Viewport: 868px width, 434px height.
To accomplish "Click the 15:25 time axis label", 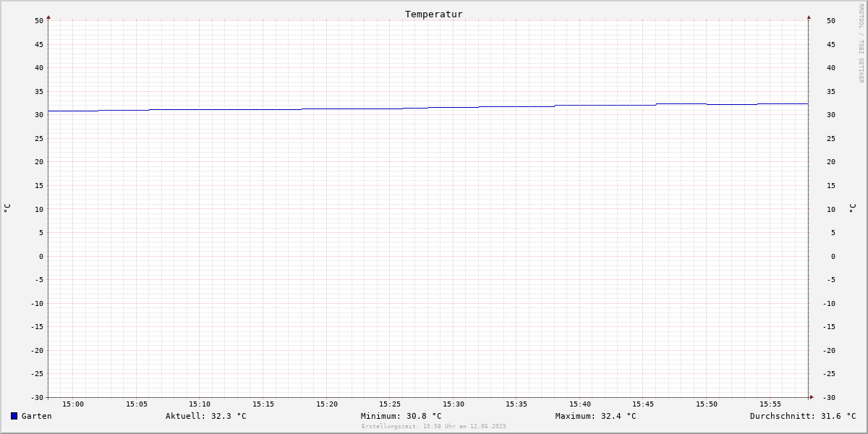I will point(390,404).
